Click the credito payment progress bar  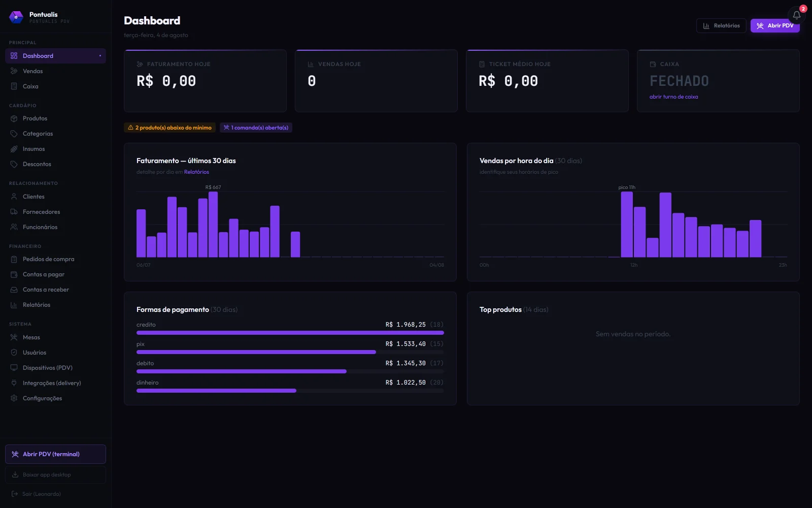click(x=290, y=333)
